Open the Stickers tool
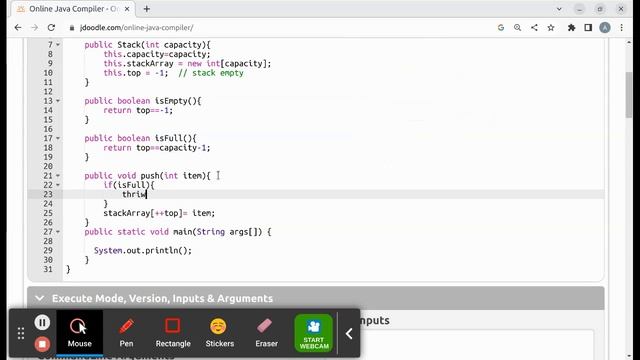 point(220,333)
